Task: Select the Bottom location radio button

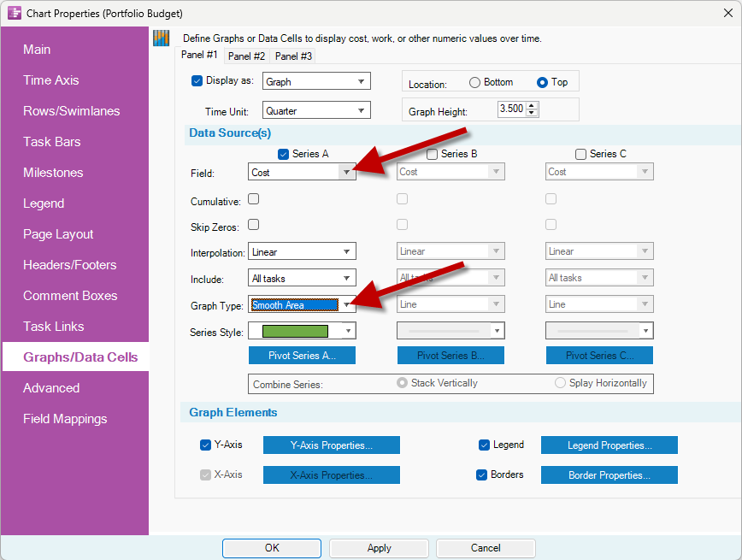Action: (x=474, y=82)
